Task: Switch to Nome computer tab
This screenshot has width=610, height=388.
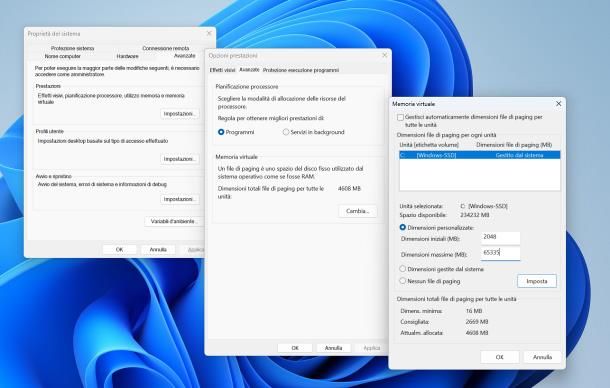Action: click(63, 56)
